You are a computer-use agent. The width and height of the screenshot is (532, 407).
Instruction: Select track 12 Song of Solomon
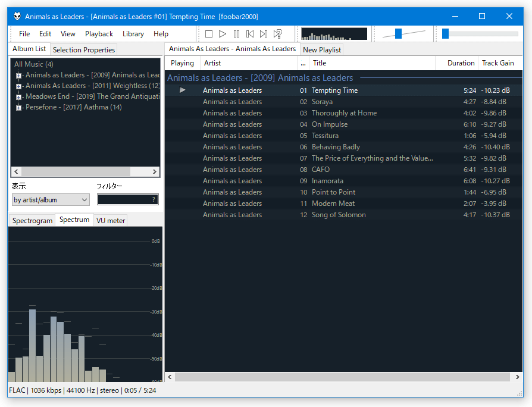(x=344, y=215)
